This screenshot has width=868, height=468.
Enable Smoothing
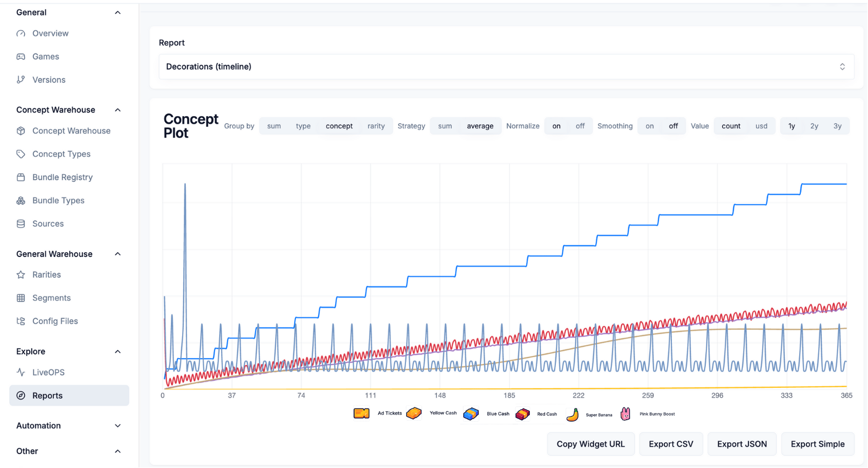point(649,126)
